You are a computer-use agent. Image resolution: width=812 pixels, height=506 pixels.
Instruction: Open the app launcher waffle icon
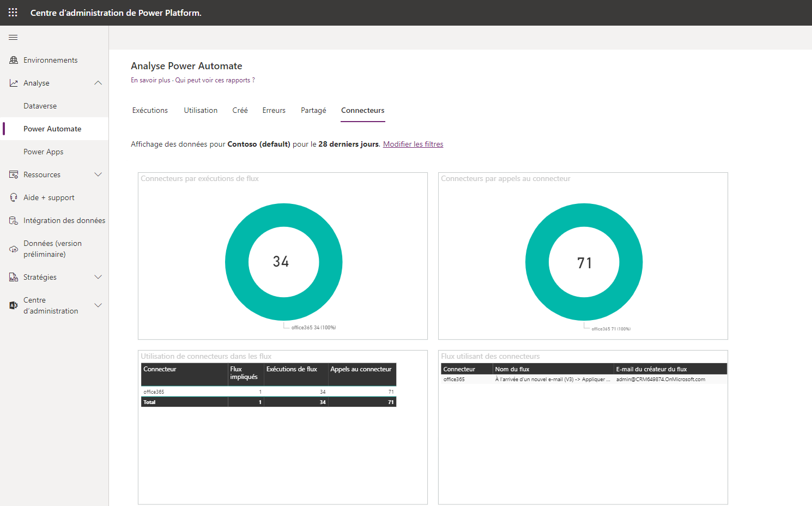click(13, 13)
